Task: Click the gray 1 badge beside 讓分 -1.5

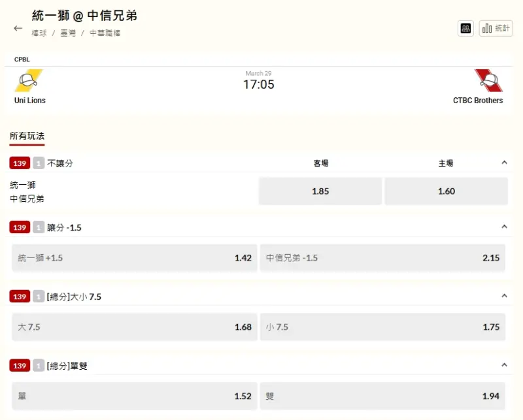Action: point(39,227)
